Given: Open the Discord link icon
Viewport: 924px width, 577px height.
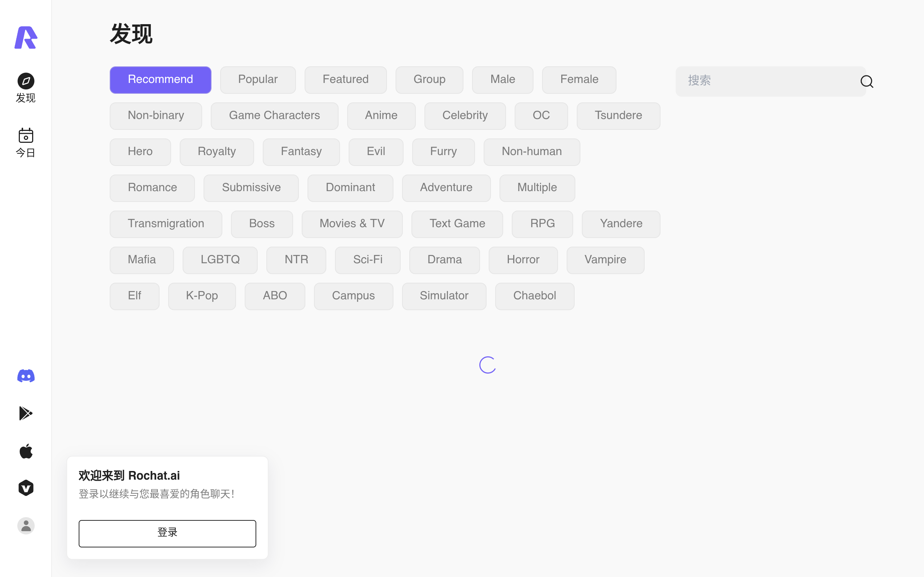Looking at the screenshot, I should click(x=26, y=376).
